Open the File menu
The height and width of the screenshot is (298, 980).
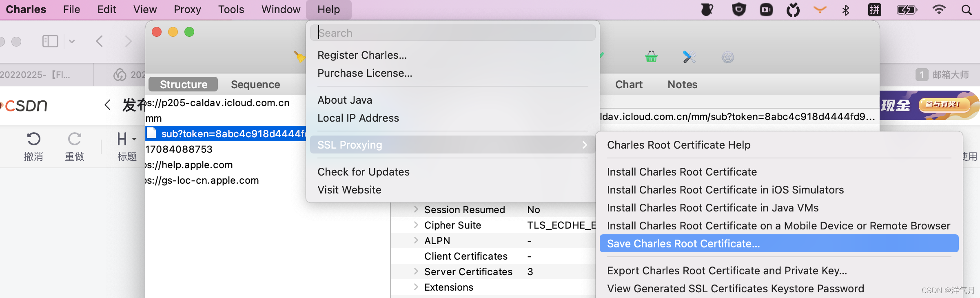point(71,9)
